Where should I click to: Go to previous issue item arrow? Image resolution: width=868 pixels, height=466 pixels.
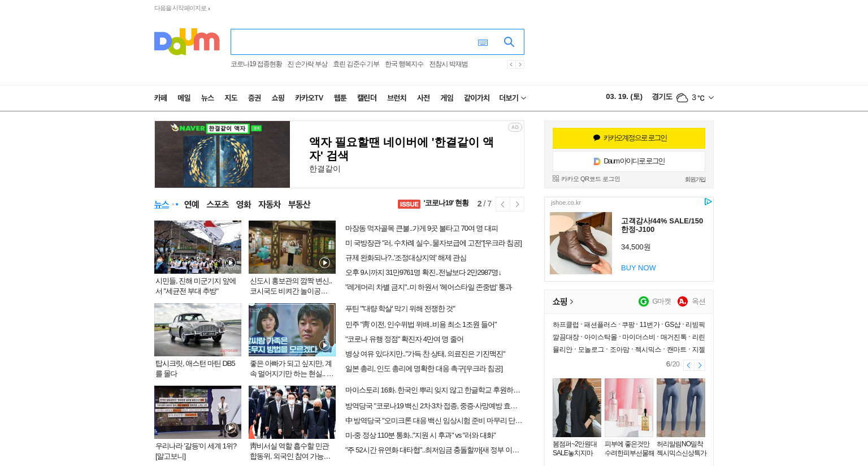click(x=502, y=204)
